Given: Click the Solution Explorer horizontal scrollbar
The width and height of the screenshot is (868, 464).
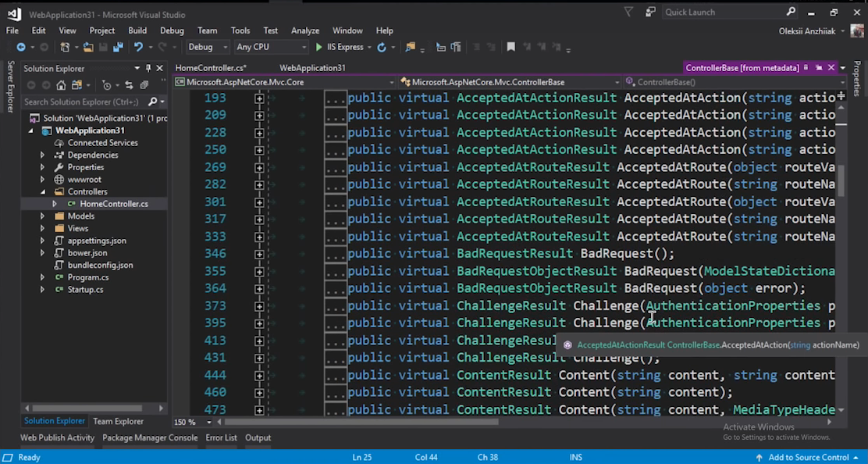Looking at the screenshot, I should [x=88, y=408].
